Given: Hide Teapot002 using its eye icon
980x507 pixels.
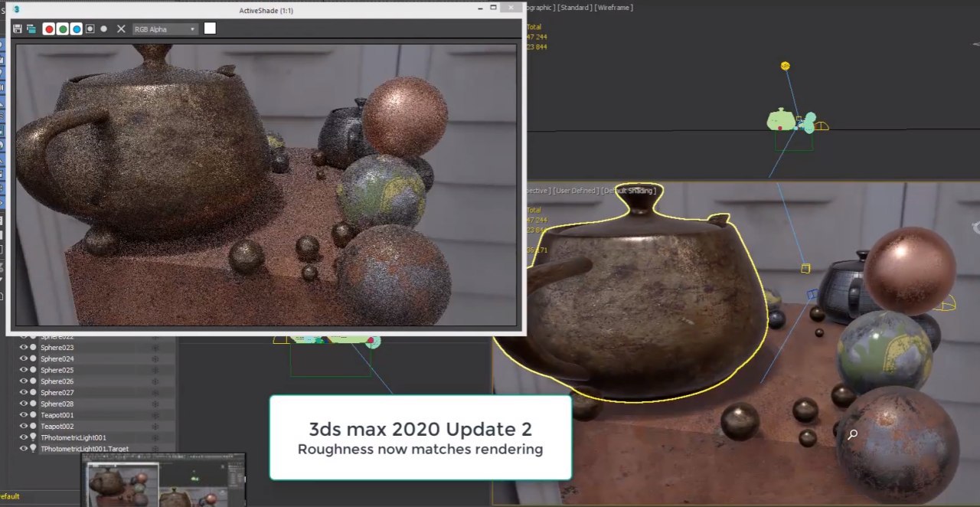Looking at the screenshot, I should (23, 426).
